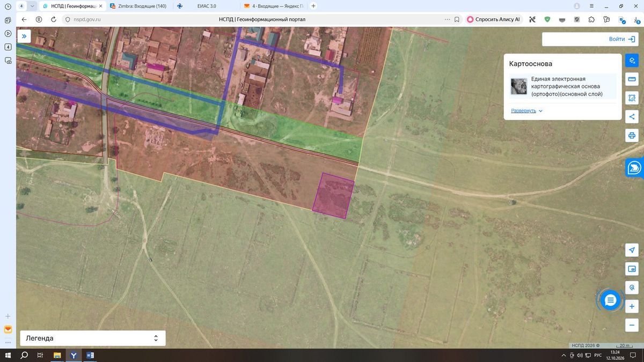This screenshot has height=362, width=644.
Task: Click the РУС keyboard language indicator
Action: (598, 356)
